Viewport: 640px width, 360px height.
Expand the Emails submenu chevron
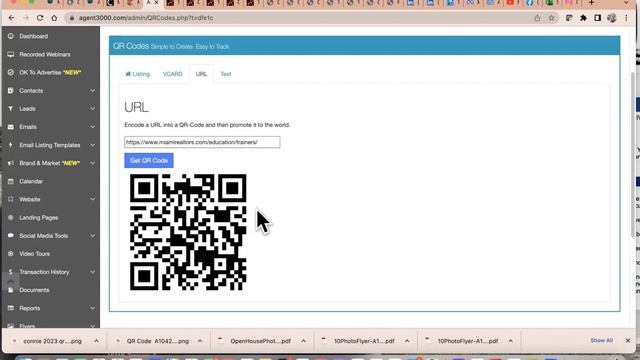click(x=93, y=127)
